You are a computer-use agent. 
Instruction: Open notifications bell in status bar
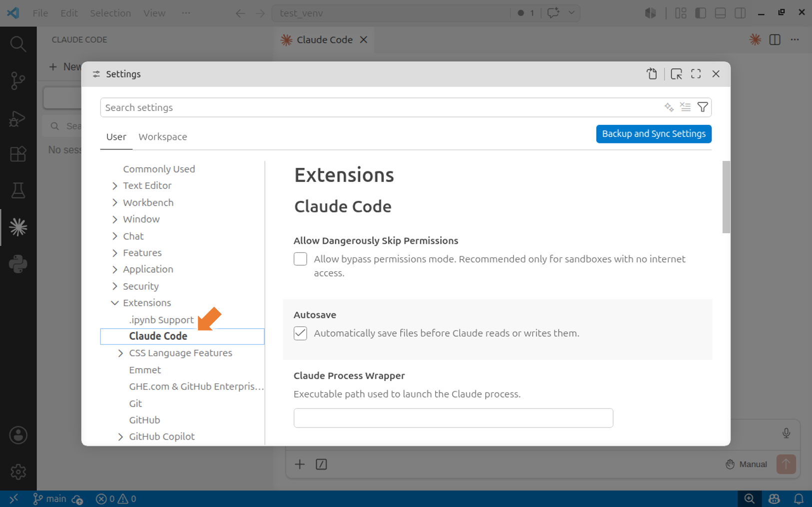(799, 499)
